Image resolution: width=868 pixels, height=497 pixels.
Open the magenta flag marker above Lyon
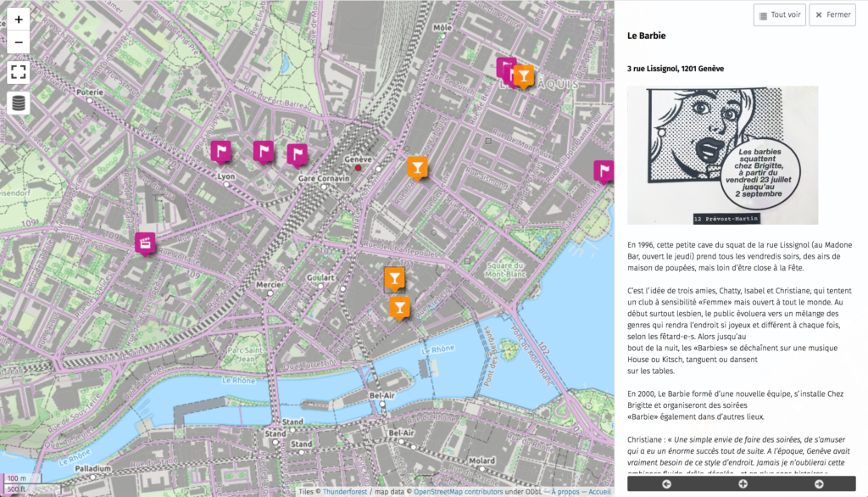click(x=221, y=153)
